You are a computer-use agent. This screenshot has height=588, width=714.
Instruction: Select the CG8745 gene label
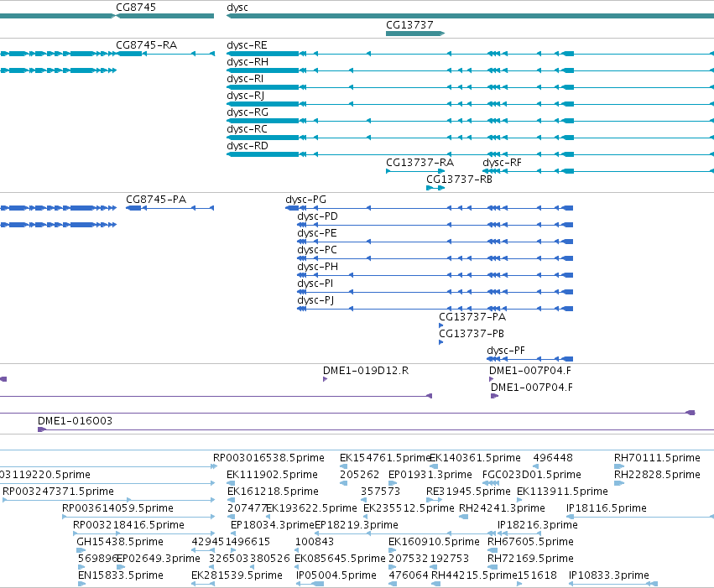coord(136,8)
